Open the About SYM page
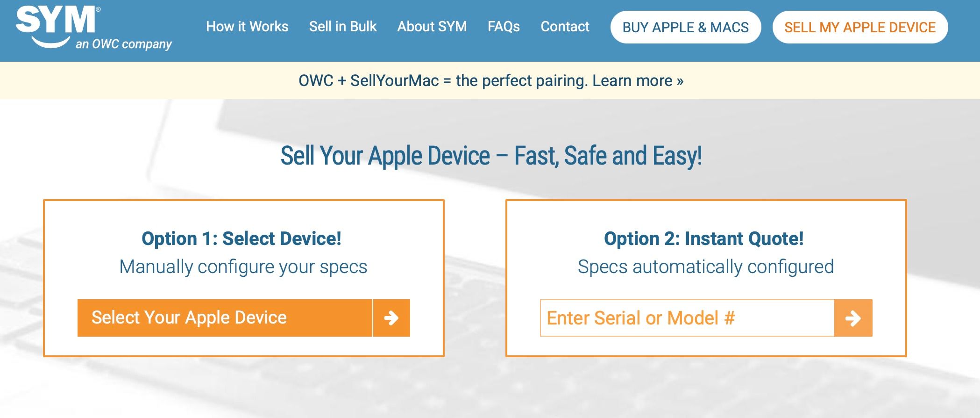This screenshot has height=418, width=980. tap(432, 27)
